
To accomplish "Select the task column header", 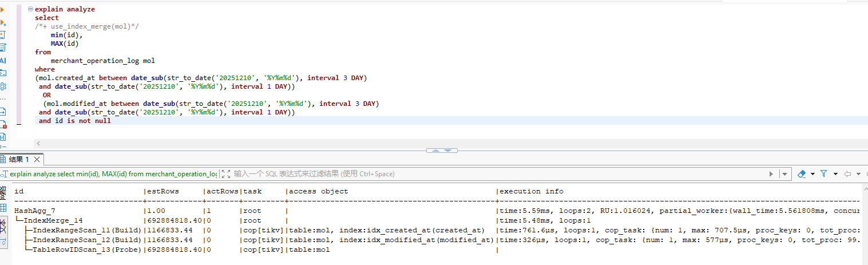I will click(253, 191).
